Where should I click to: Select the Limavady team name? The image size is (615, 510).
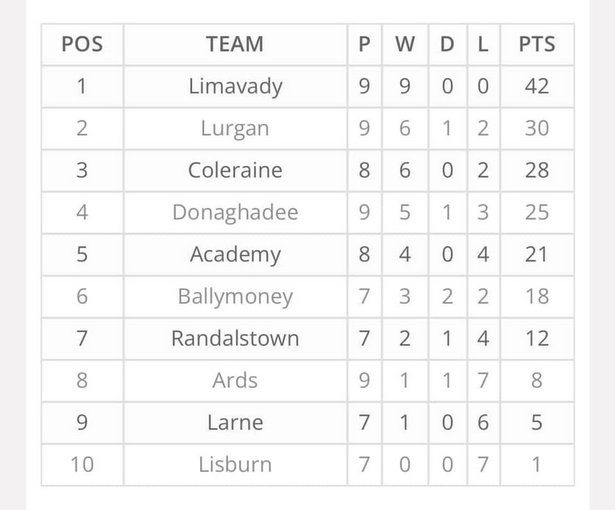click(235, 86)
